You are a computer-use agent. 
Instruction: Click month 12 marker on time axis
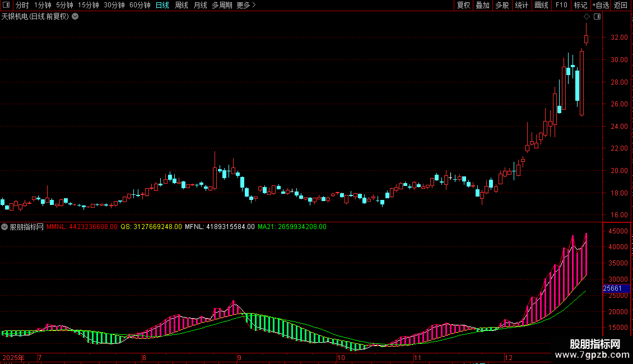[508, 357]
